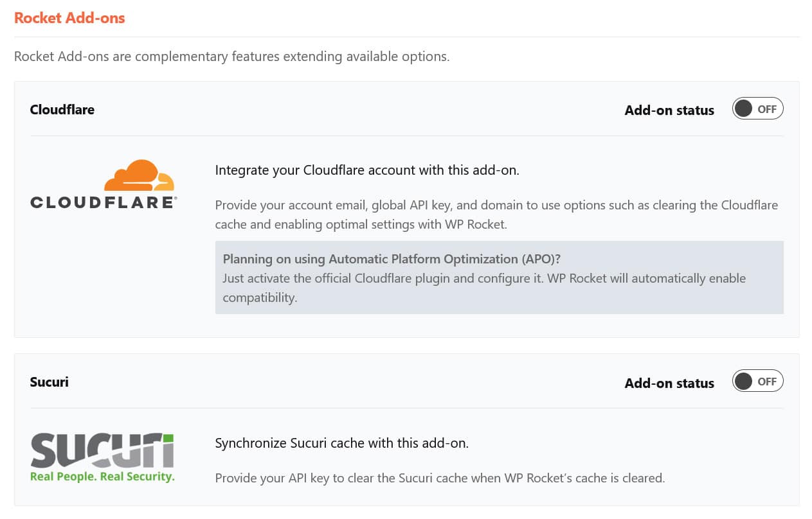This screenshot has width=812, height=519.
Task: Select the Sucuri section title
Action: tap(49, 382)
